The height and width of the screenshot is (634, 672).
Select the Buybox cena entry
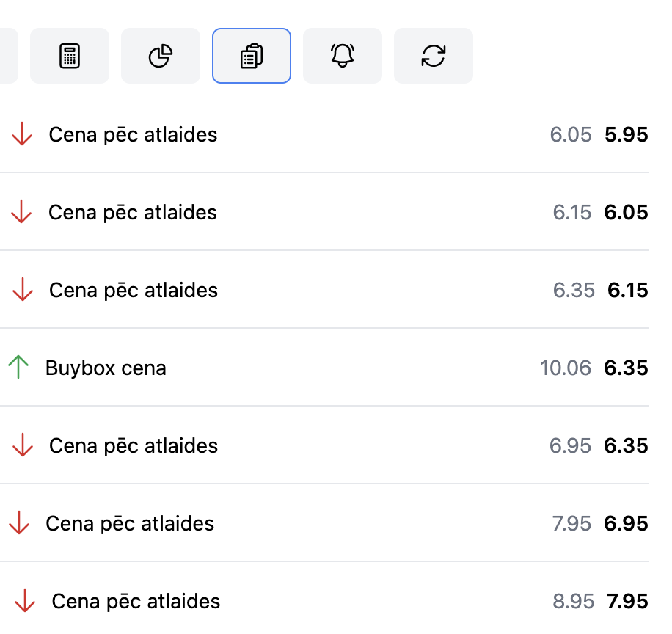[106, 368]
